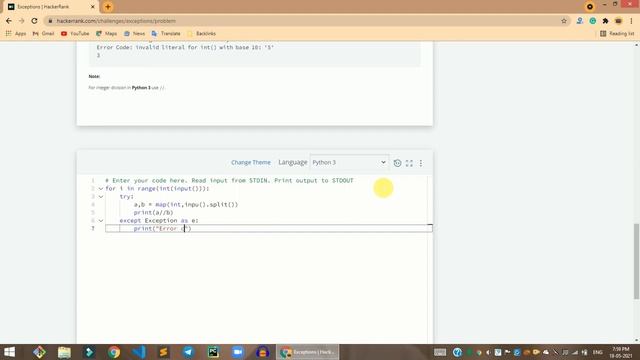Click the comment text on line 1
The height and width of the screenshot is (360, 640).
point(229,180)
